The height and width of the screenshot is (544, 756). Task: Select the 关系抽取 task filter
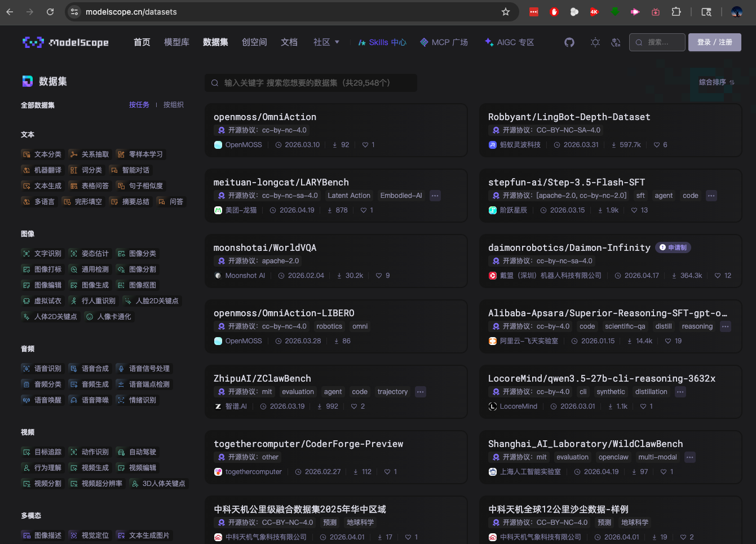(x=89, y=154)
